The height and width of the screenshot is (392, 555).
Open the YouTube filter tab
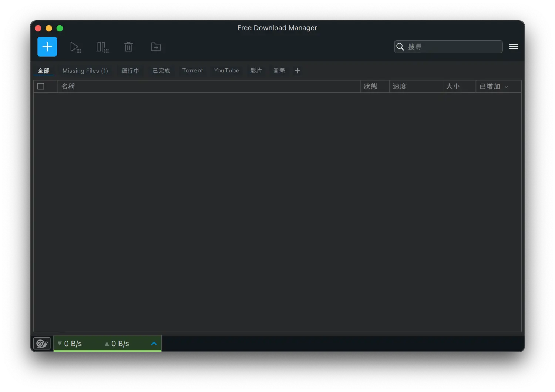click(226, 71)
